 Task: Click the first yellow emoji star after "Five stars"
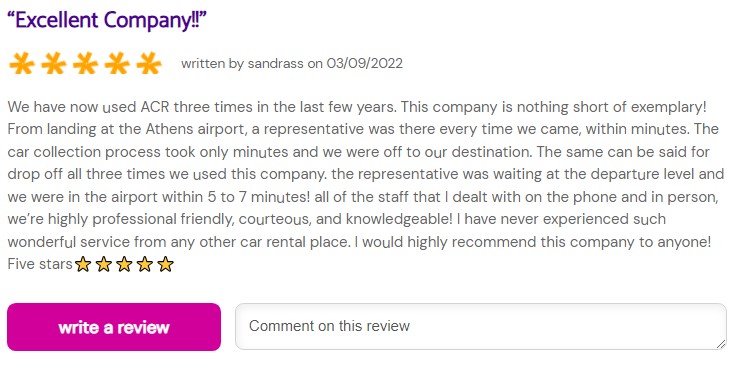[83, 264]
